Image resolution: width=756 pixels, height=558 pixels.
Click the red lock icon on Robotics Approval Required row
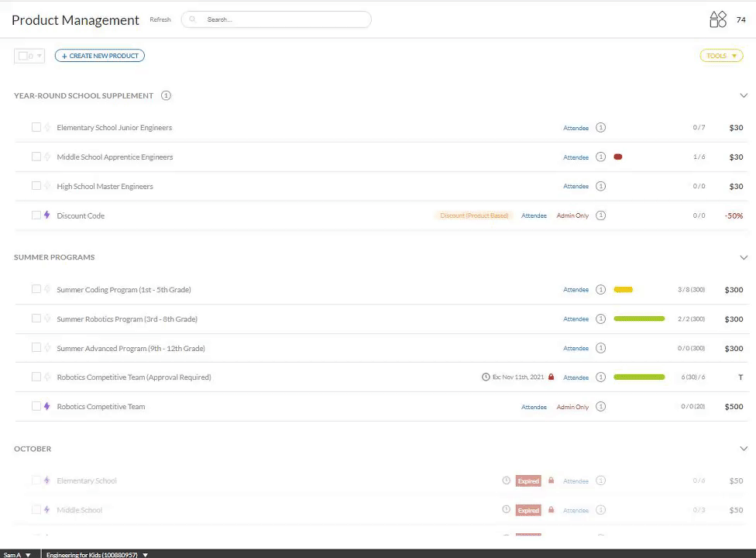(x=552, y=377)
